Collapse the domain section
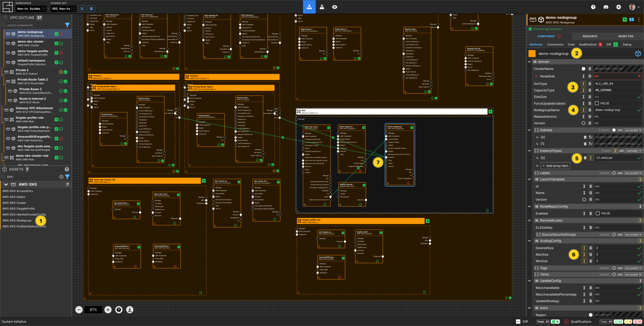This screenshot has width=644, height=326. click(x=529, y=62)
